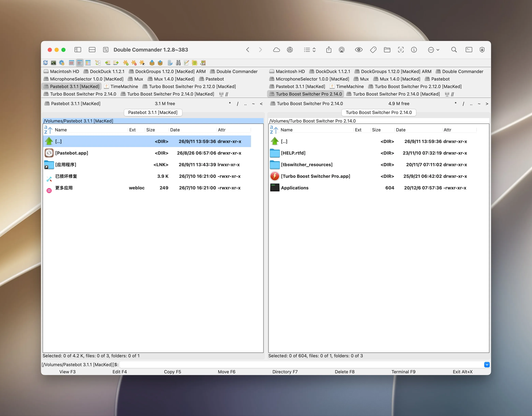Switch to brief view icon
This screenshot has height=416, width=532.
point(71,63)
